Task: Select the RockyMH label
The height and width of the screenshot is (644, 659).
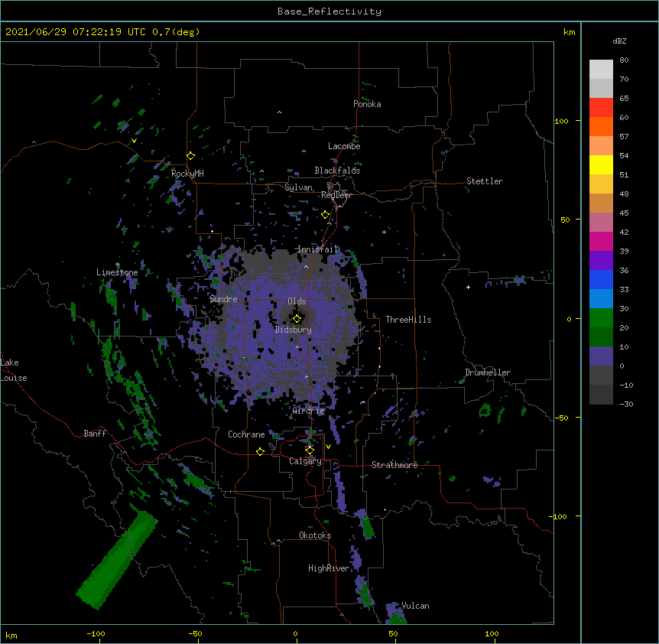Action: 187,174
